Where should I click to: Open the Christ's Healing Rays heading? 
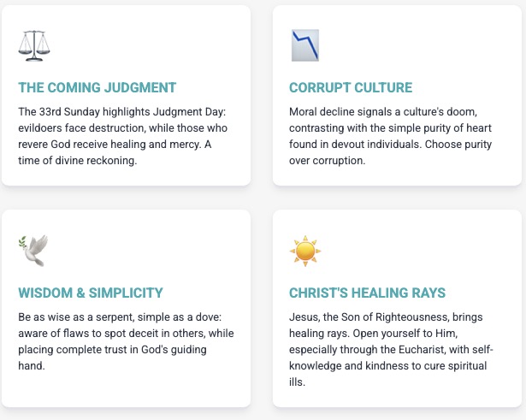coord(367,293)
